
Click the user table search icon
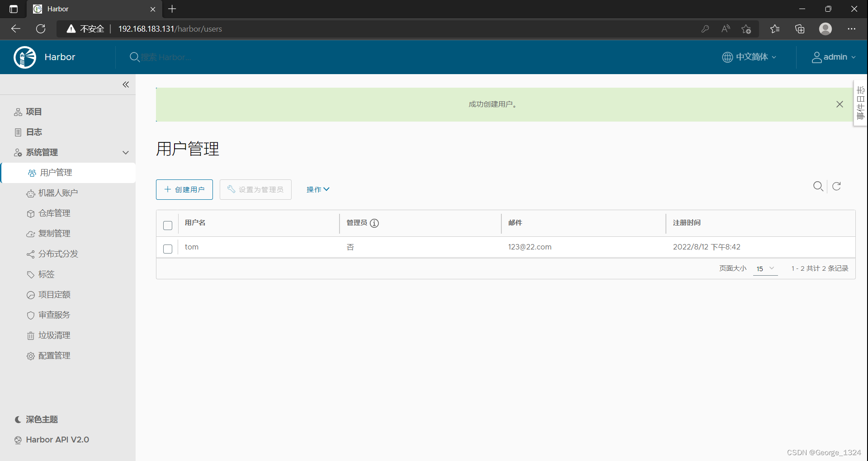pos(818,186)
